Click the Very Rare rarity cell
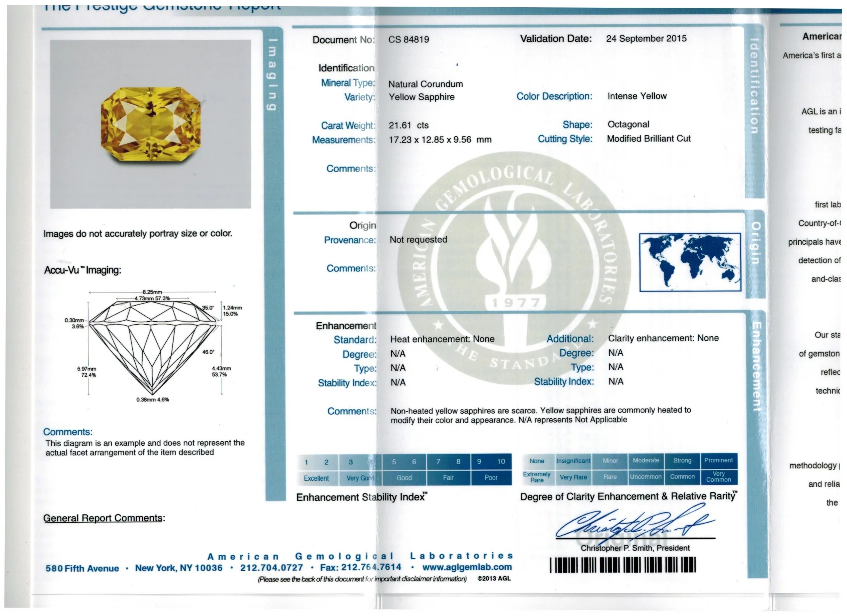This screenshot has width=847, height=616. tap(573, 477)
